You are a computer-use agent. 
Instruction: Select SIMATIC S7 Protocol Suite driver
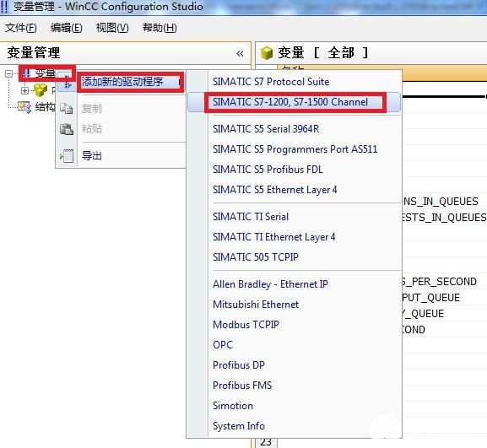coord(271,82)
